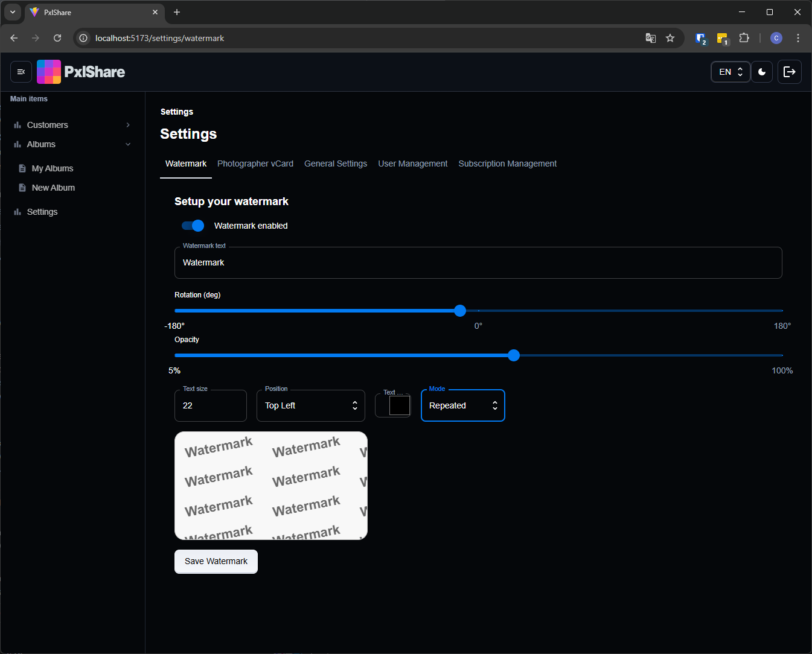This screenshot has height=654, width=812.
Task: Open the Position dropdown set to Top Left
Action: coord(310,405)
